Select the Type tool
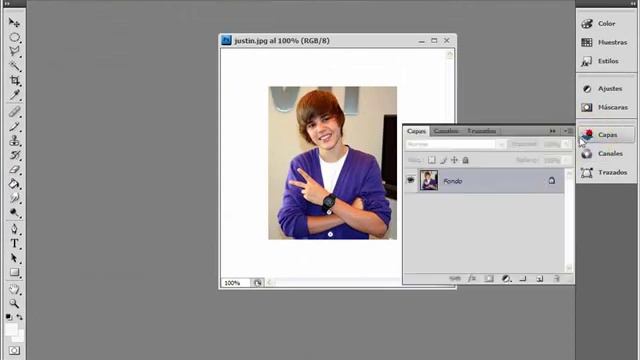 click(x=14, y=243)
